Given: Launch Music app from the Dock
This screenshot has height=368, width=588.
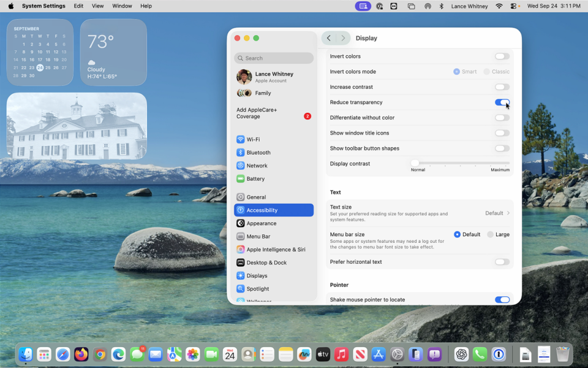Looking at the screenshot, I should coord(342,355).
